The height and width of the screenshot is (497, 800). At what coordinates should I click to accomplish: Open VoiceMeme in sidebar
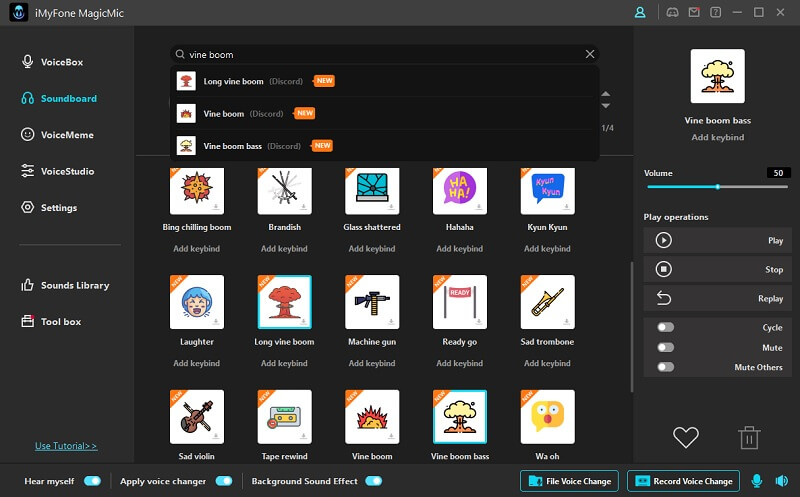coord(57,135)
